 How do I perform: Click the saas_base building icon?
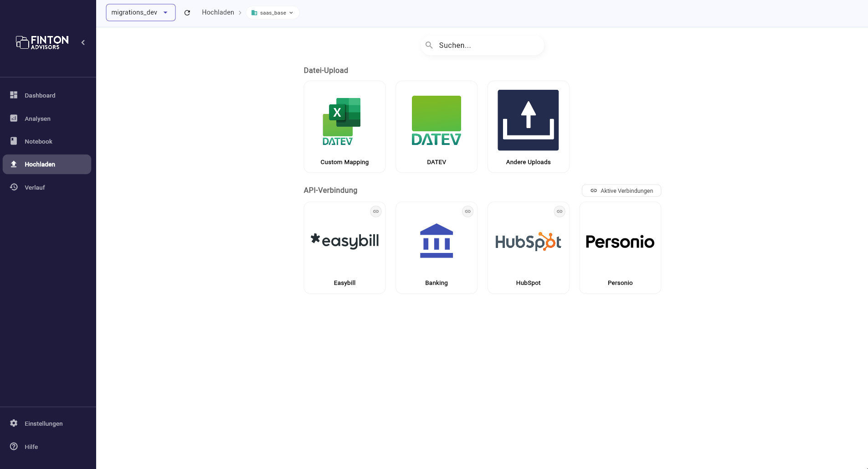click(x=254, y=13)
